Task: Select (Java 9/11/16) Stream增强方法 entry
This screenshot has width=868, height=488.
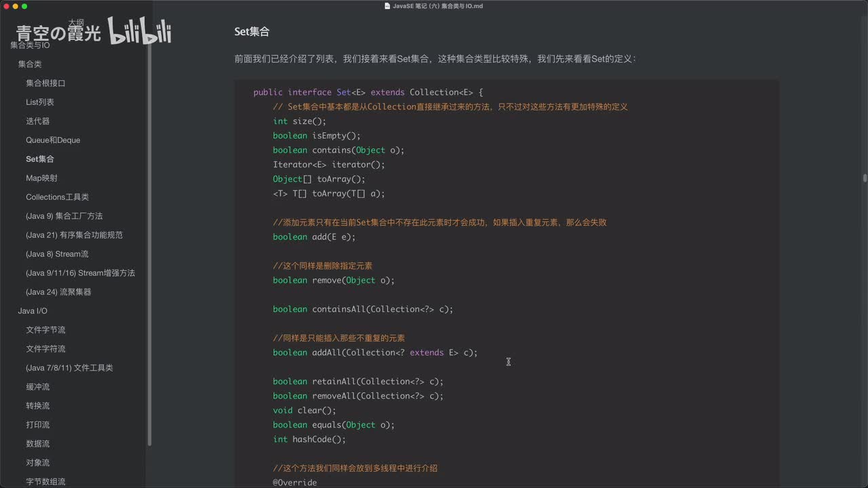Action: (x=80, y=272)
